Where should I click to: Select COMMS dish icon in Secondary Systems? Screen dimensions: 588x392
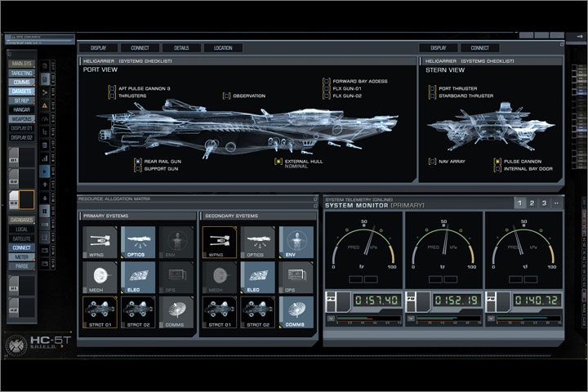coord(296,312)
